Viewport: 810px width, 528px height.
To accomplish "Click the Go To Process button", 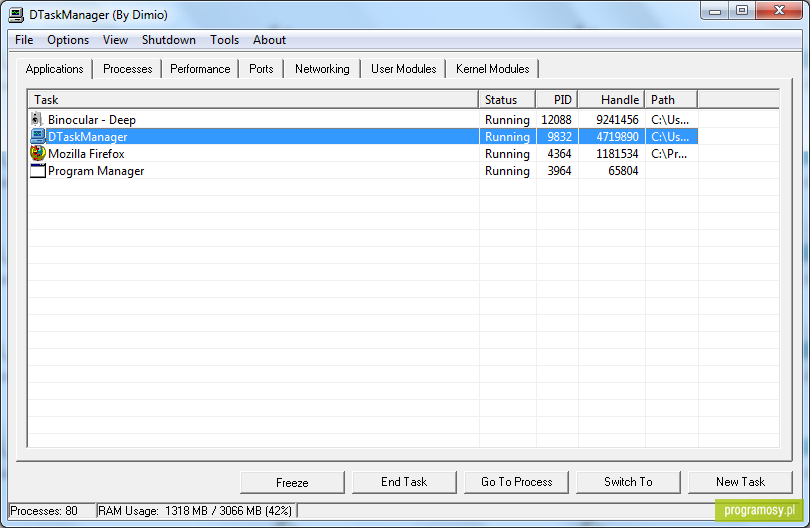I will 516,482.
